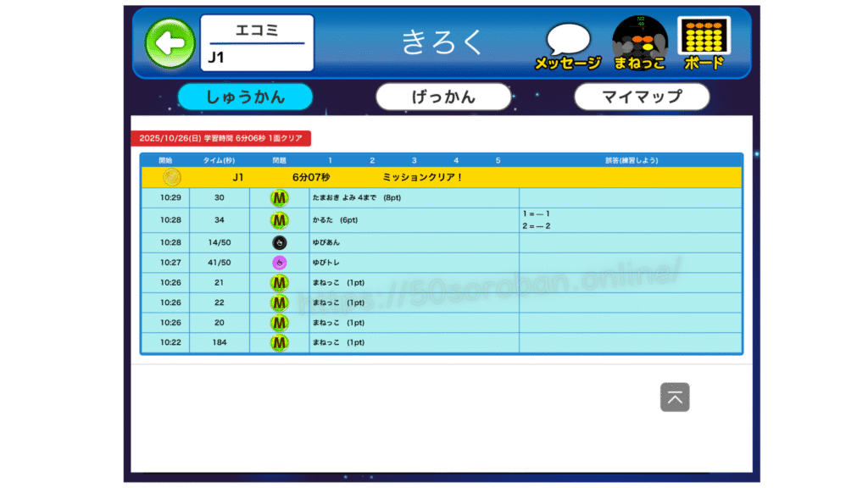The image size is (868, 488).
Task: Click the かるた wrong answers cell
Action: [x=630, y=220]
